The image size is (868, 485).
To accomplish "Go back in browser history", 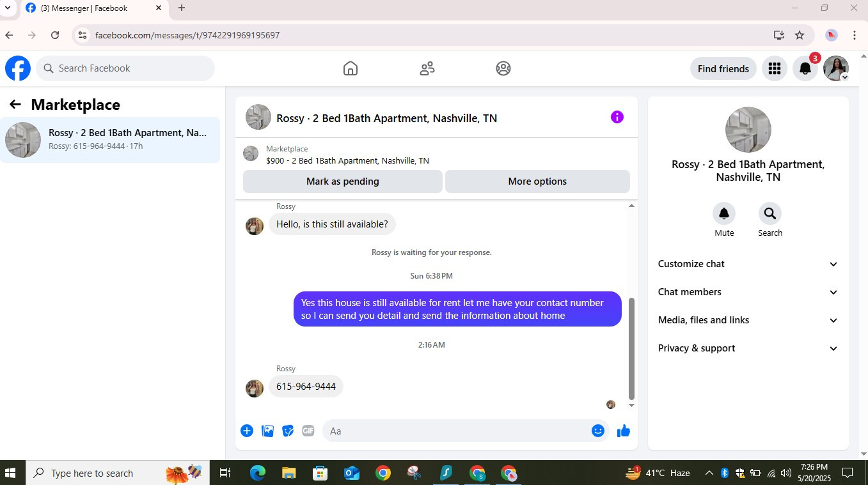I will point(9,35).
